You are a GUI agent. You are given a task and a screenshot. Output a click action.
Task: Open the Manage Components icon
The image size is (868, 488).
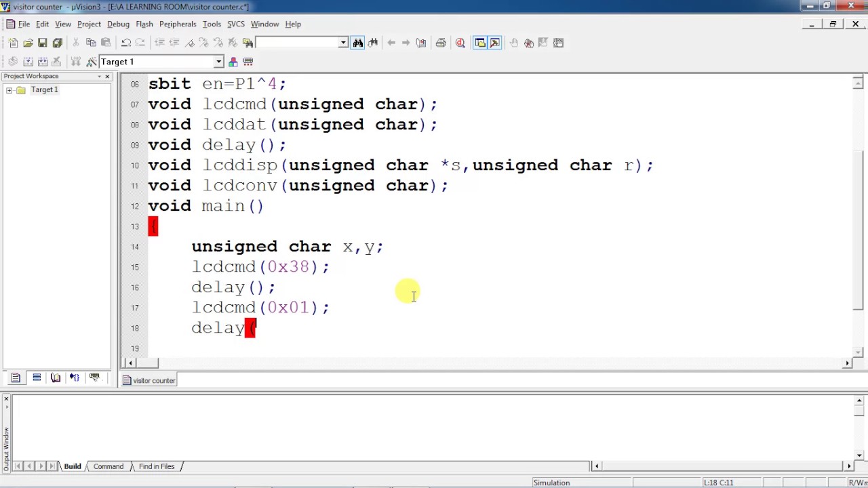pos(233,62)
